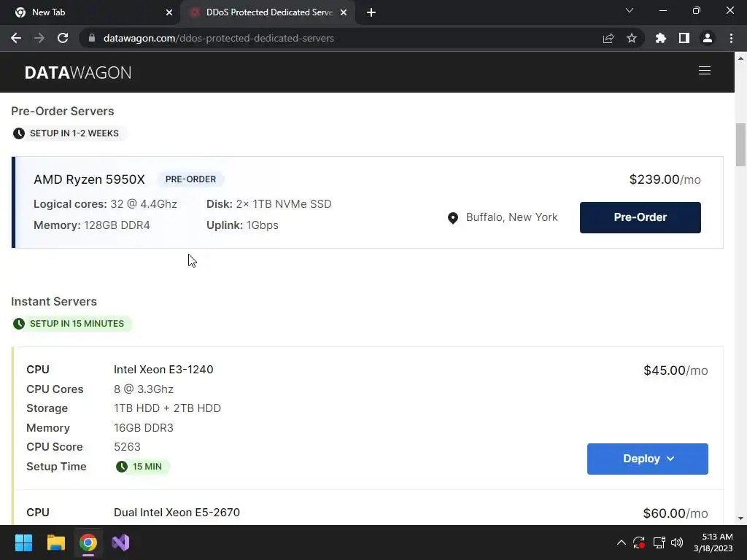Click the address bar URL
The height and width of the screenshot is (560, 747).
click(219, 38)
